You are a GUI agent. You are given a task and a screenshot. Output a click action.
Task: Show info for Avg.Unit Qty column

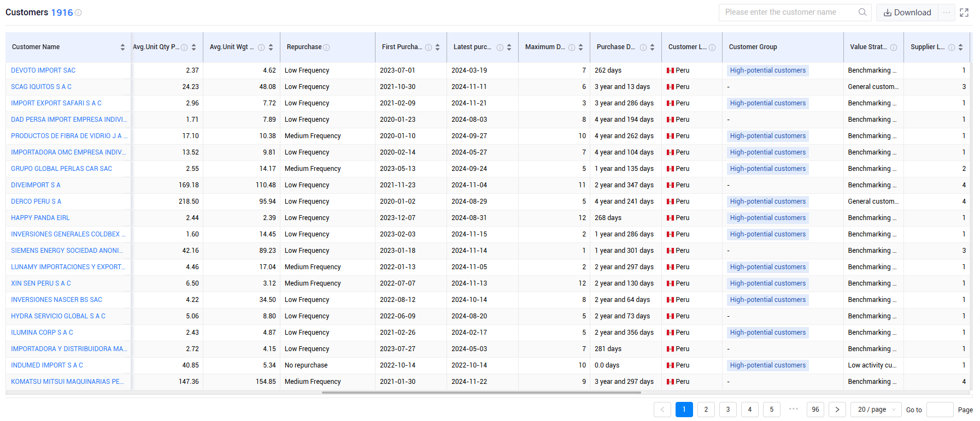184,48
